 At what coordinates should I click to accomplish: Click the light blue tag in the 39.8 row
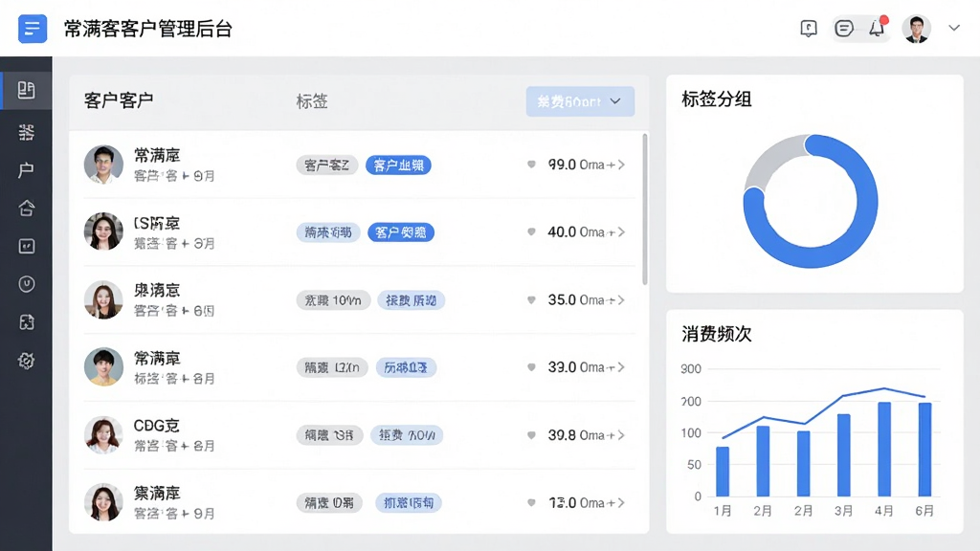click(407, 435)
